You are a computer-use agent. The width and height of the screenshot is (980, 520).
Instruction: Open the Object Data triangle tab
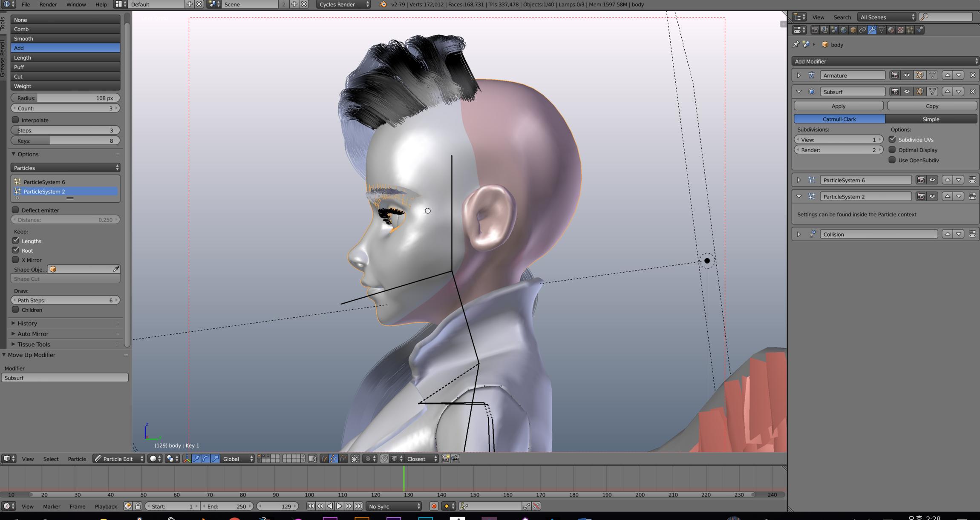point(882,30)
